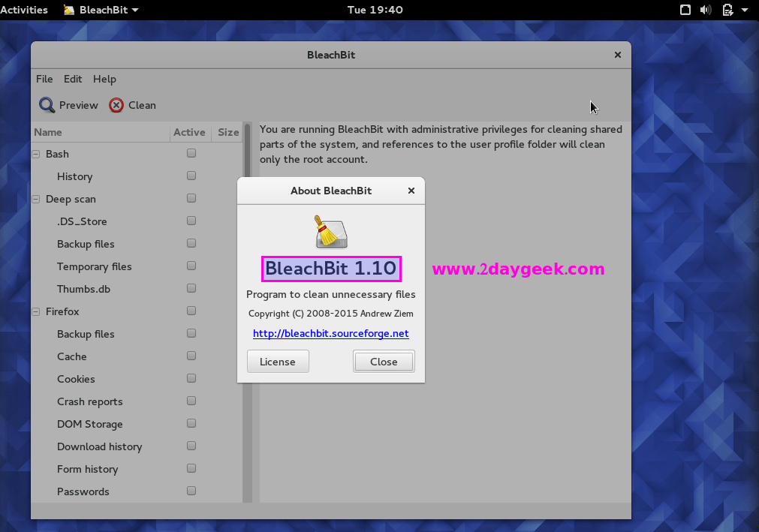Check the Firefox Cookies checkbox

tap(191, 378)
